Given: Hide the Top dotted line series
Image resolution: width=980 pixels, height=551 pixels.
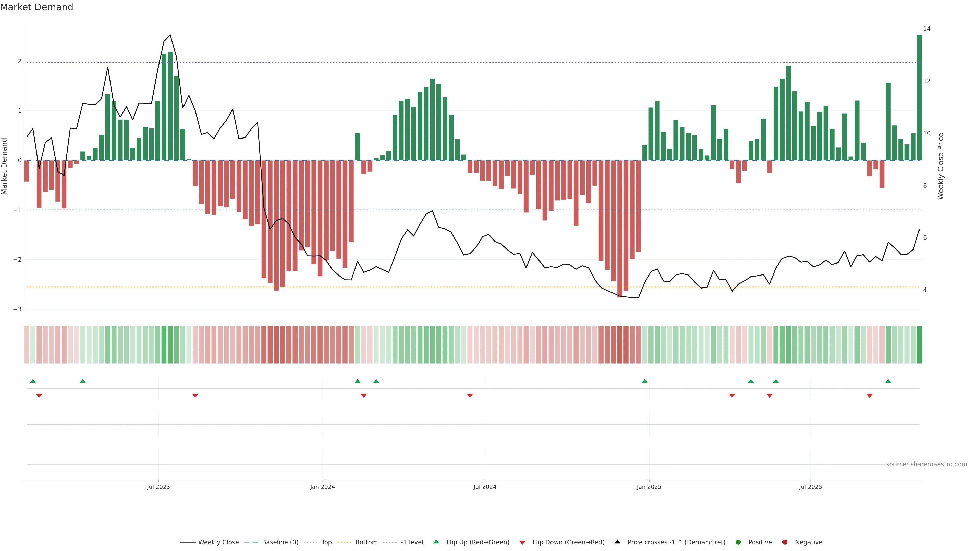Looking at the screenshot, I should 326,542.
